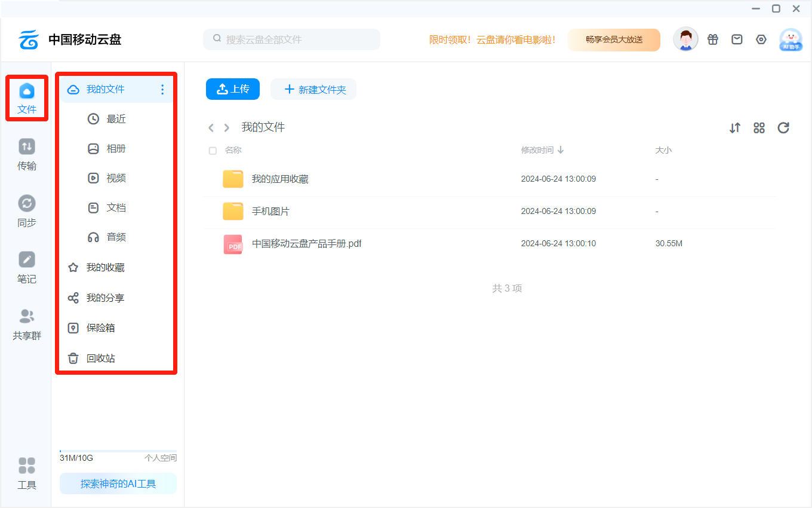Open the sort order icon

[x=735, y=128]
